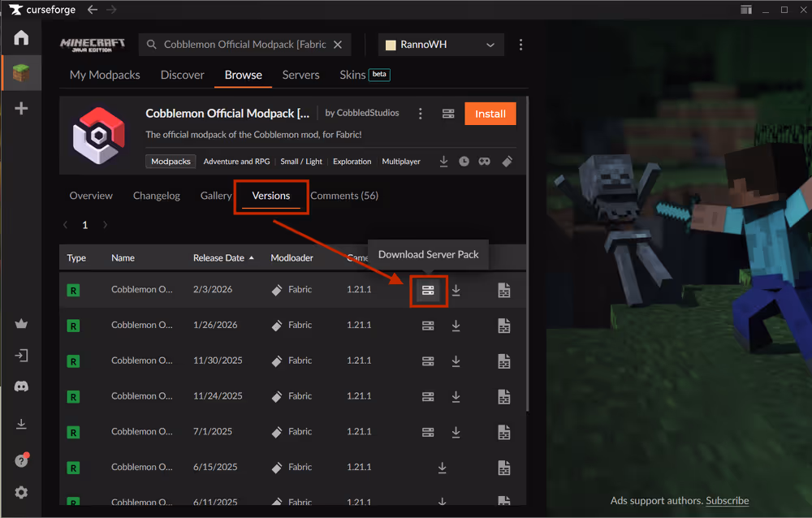This screenshot has height=518, width=812.
Task: Open the Servers tab
Action: pyautogui.click(x=301, y=76)
